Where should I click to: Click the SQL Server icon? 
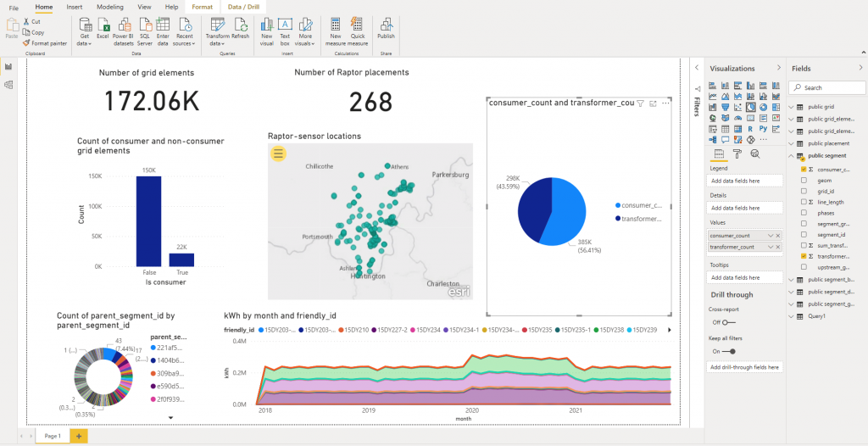pyautogui.click(x=145, y=25)
